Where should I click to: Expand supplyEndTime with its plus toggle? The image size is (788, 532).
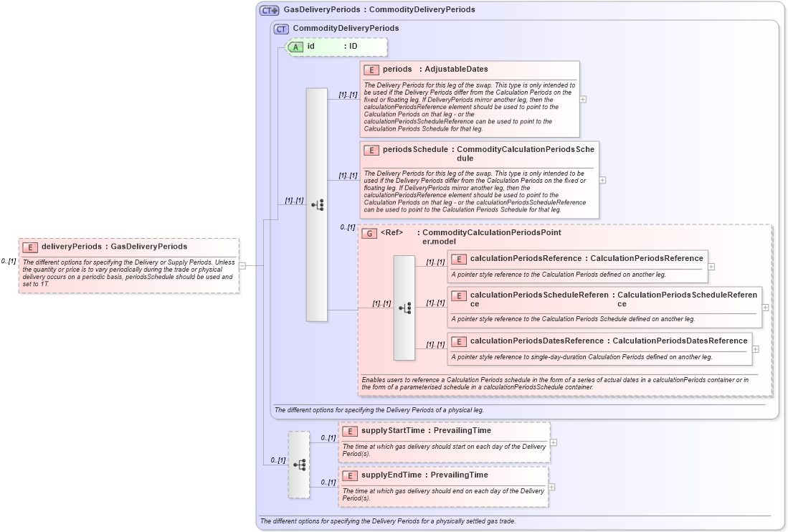[x=551, y=488]
